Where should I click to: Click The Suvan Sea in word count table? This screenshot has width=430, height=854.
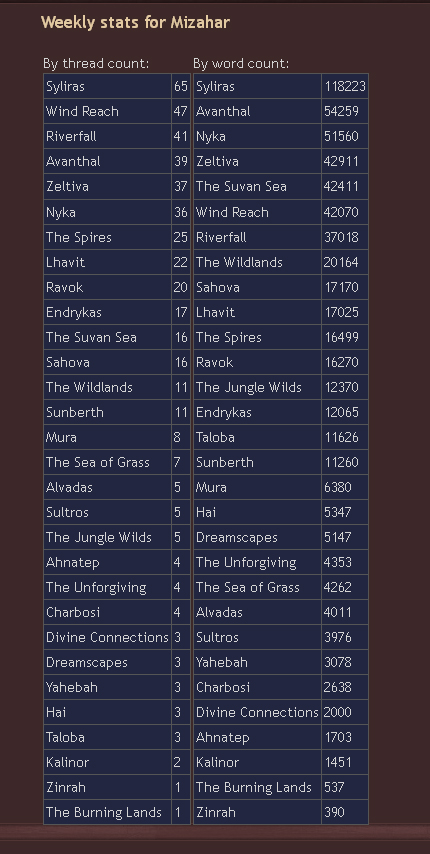(x=241, y=187)
